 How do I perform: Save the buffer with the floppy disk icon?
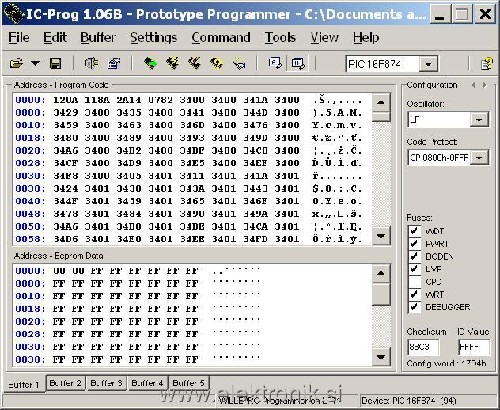[55, 63]
